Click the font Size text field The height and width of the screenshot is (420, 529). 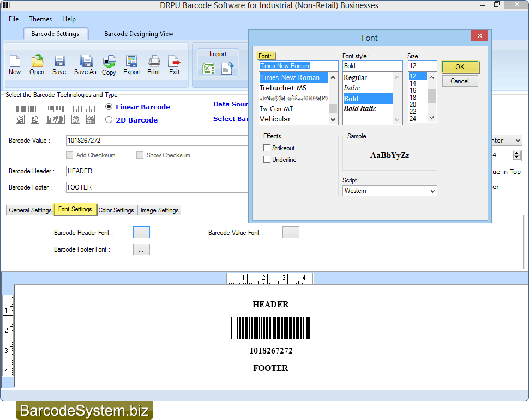click(423, 66)
